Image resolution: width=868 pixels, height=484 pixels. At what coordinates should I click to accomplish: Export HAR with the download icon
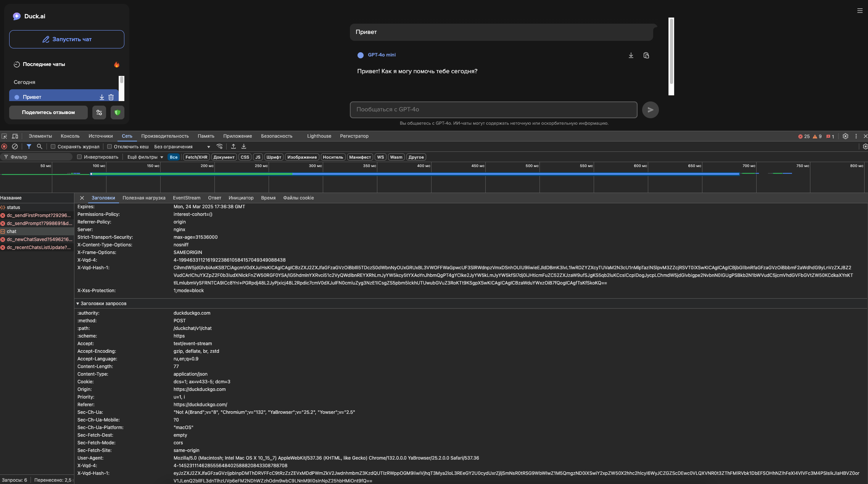click(244, 146)
